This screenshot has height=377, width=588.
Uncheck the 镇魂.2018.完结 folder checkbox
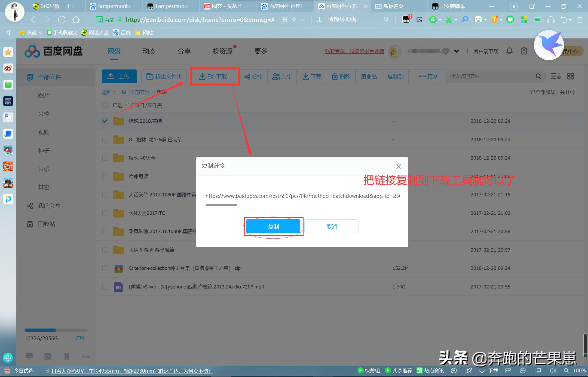coord(105,121)
